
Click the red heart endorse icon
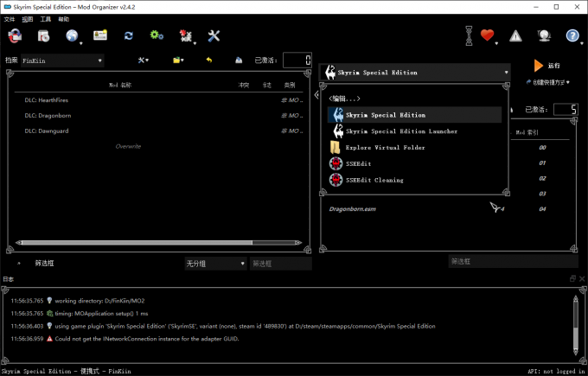487,35
